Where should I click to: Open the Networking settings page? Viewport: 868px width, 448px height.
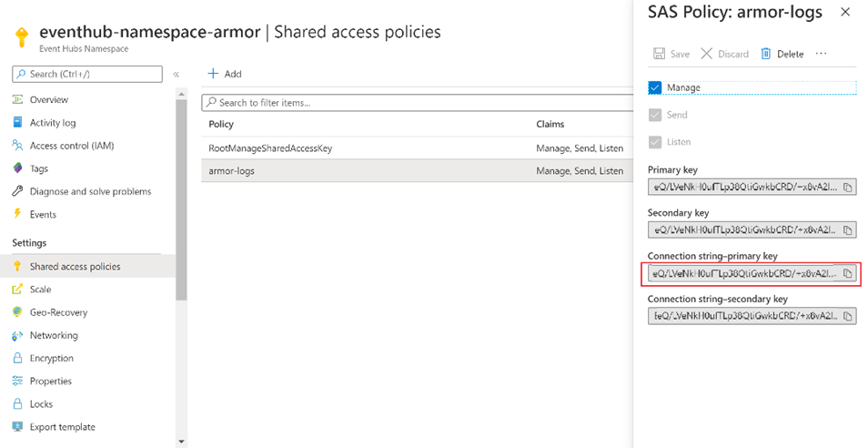pos(53,335)
